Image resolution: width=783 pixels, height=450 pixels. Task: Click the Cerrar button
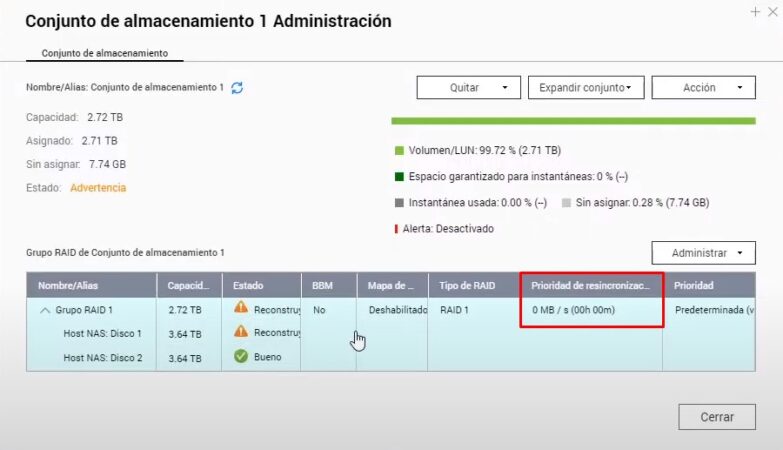click(x=717, y=417)
